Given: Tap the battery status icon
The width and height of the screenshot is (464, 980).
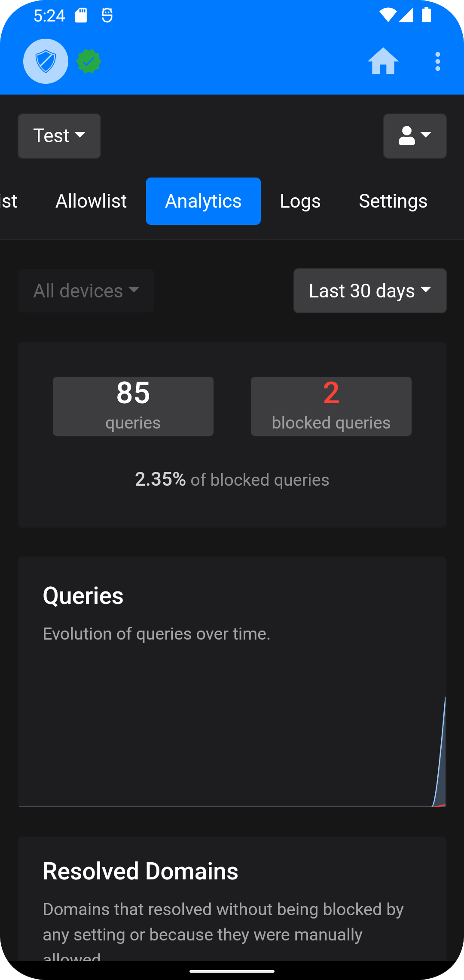Looking at the screenshot, I should pos(426,15).
